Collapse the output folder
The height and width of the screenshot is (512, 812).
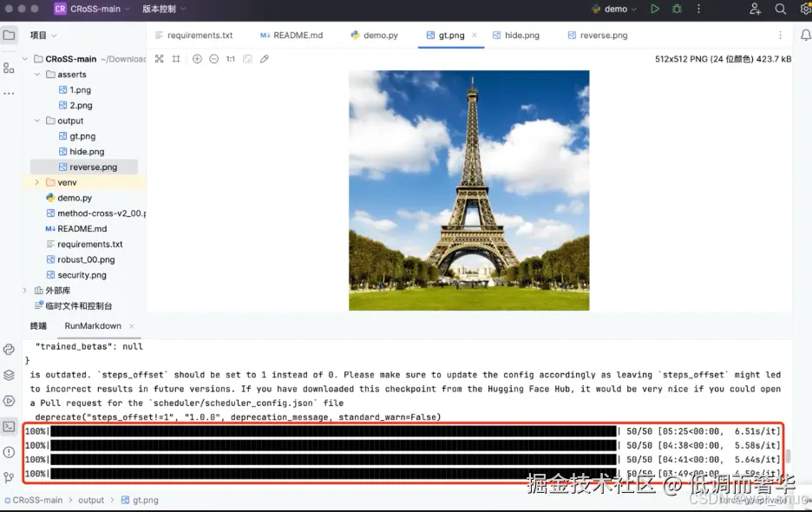[37, 121]
